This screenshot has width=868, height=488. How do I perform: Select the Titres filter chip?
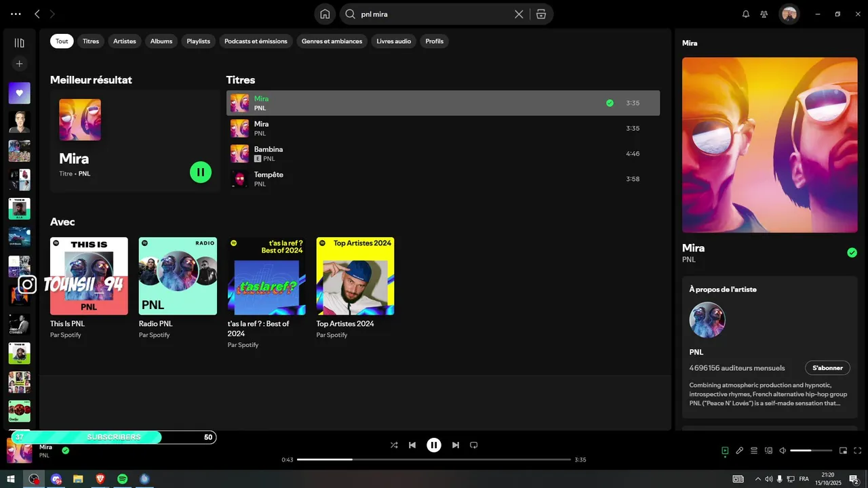91,41
